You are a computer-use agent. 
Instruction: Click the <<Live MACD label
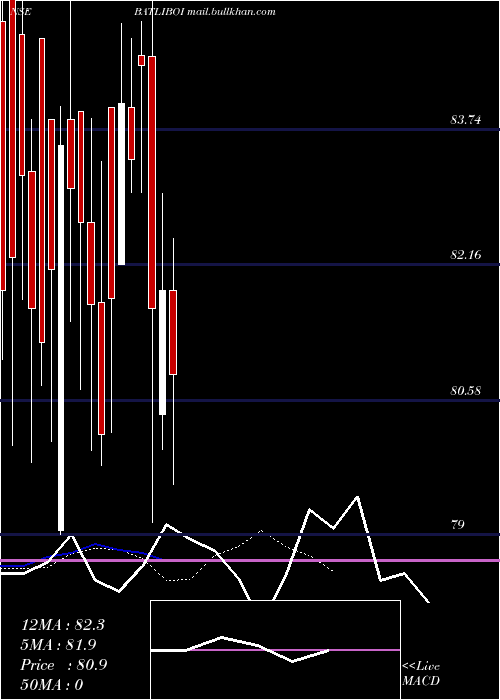click(421, 673)
